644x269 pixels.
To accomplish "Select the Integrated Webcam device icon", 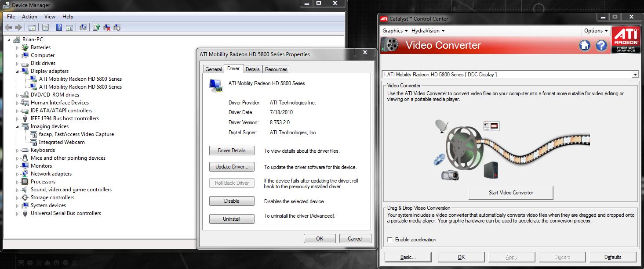I will [33, 142].
